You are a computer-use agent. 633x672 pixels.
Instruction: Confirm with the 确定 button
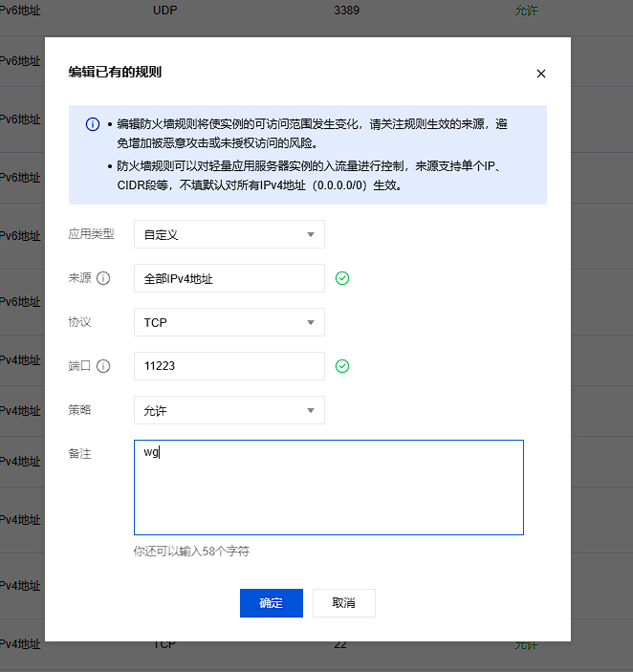click(272, 603)
